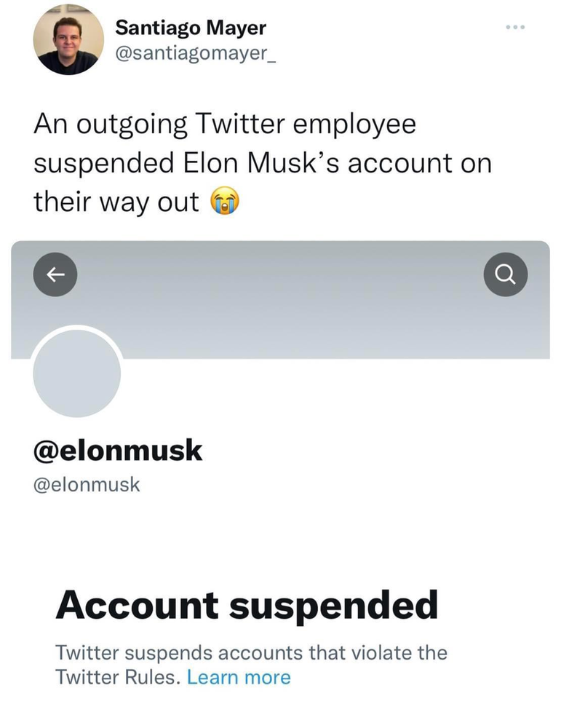Open the "Learn more" link

tap(239, 677)
